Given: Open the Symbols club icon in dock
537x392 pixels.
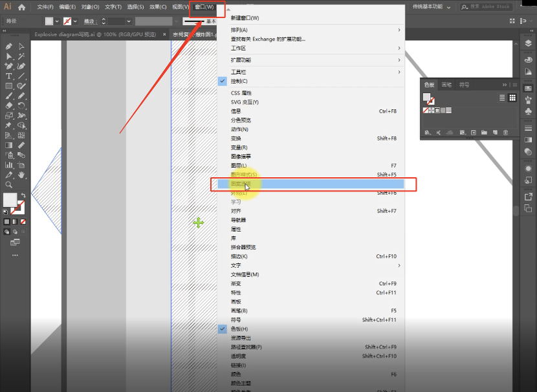Looking at the screenshot, I should click(528, 111).
